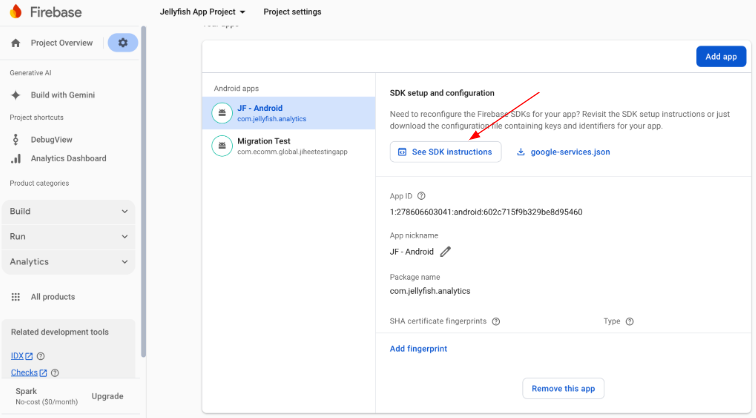Click the Related development tools label
Viewport: 756px width, 418px height.
point(60,332)
